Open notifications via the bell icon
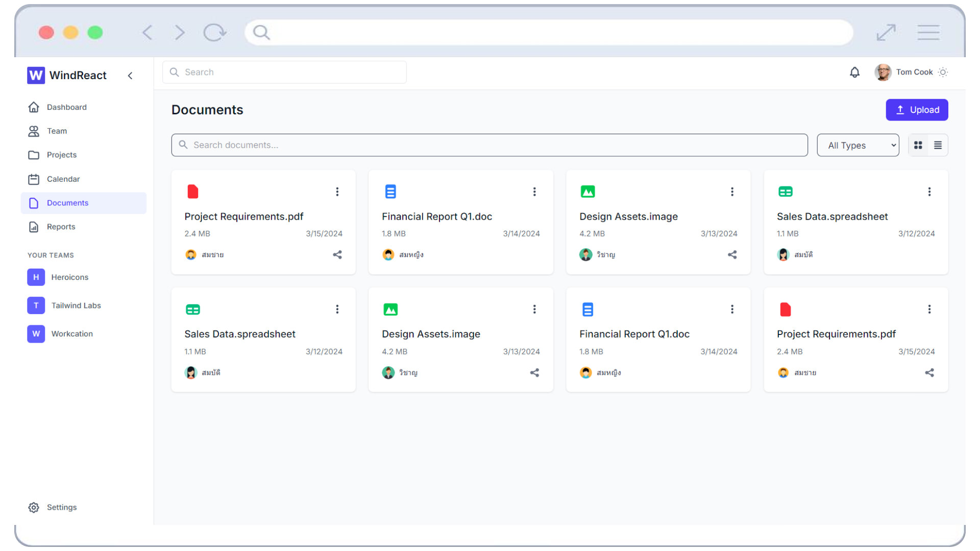980x551 pixels. [854, 73]
